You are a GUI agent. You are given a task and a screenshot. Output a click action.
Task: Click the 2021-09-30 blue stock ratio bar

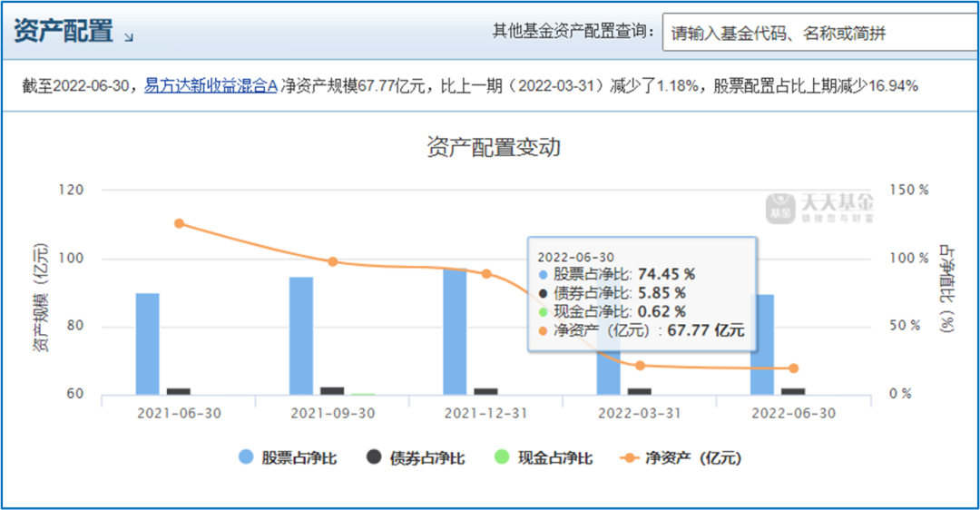coord(301,336)
